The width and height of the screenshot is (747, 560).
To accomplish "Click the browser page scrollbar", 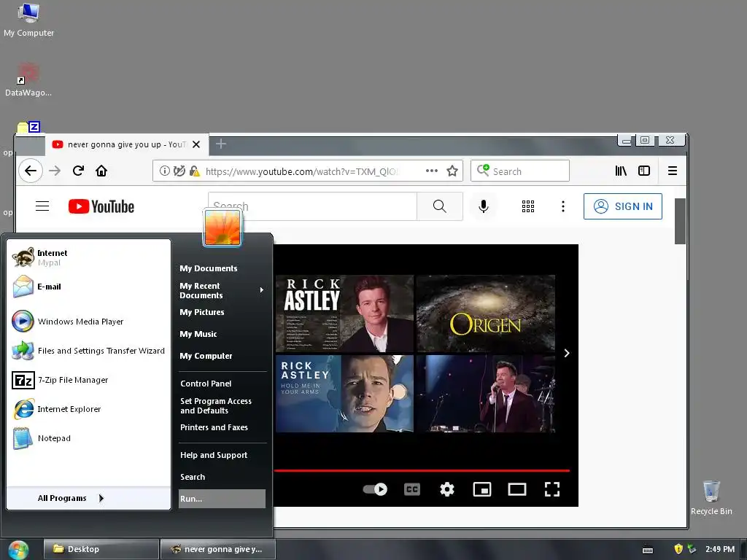I will pos(680,221).
